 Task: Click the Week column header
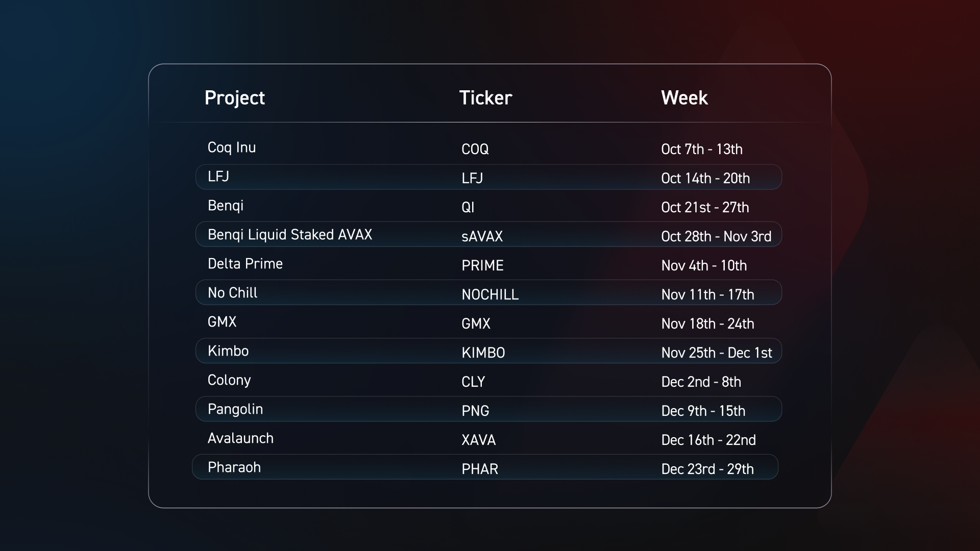point(684,97)
